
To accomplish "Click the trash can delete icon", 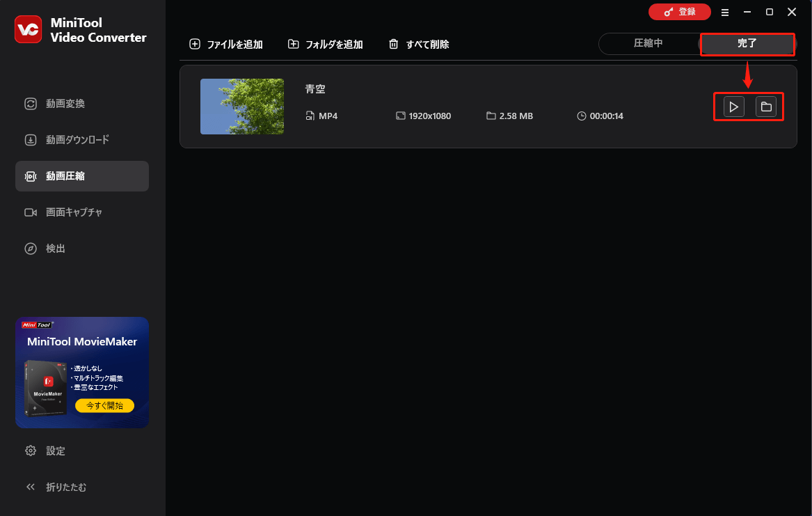I will click(394, 44).
